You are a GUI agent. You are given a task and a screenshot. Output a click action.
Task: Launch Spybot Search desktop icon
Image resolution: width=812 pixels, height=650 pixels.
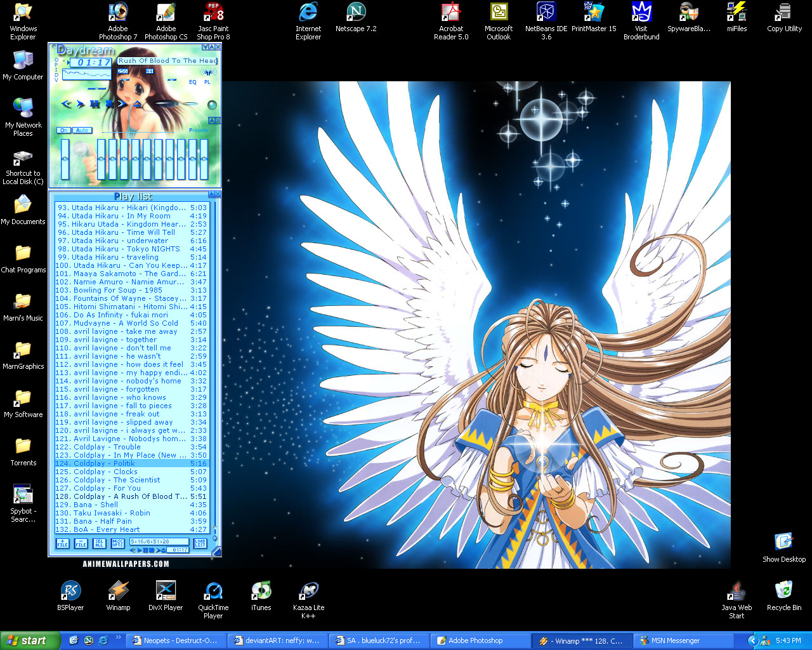[23, 503]
